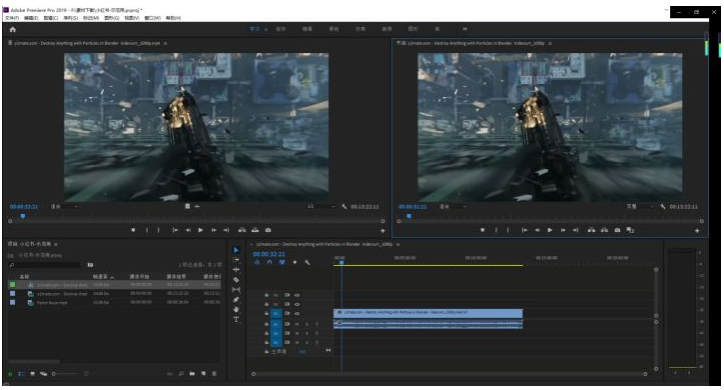This screenshot has height=390, width=724.
Task: Select the Slip tool
Action: click(x=236, y=290)
